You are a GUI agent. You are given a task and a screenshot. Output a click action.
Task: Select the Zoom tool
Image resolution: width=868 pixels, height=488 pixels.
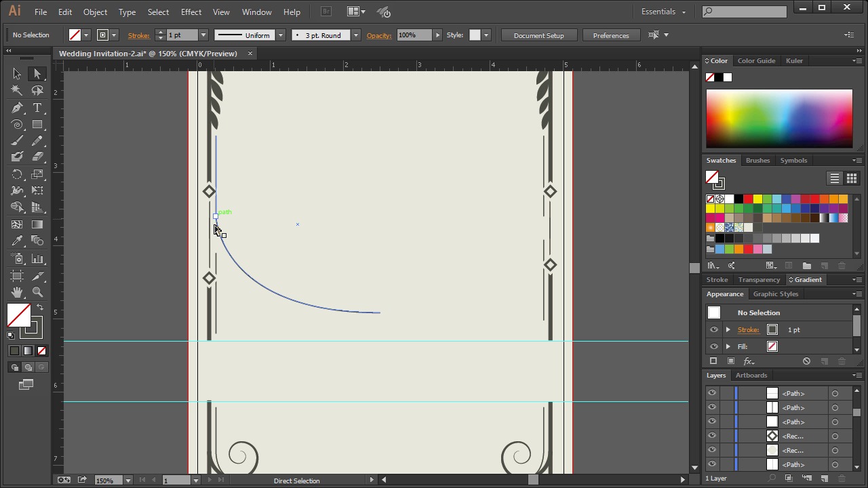37,292
